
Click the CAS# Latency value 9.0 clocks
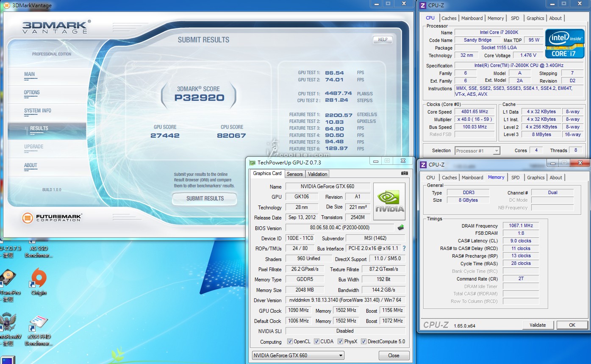coord(521,241)
